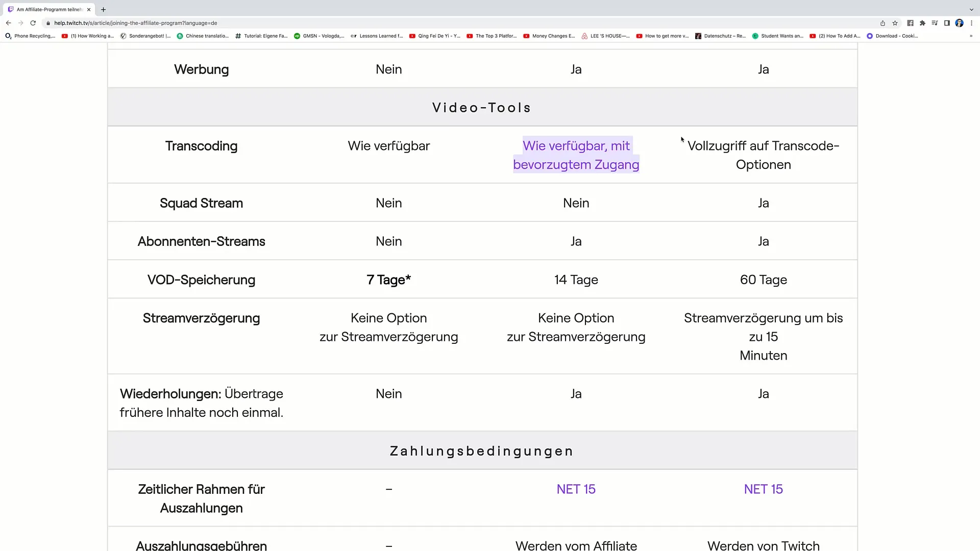980x551 pixels.
Task: Select the Streamverzögerung row label
Action: [x=201, y=318]
